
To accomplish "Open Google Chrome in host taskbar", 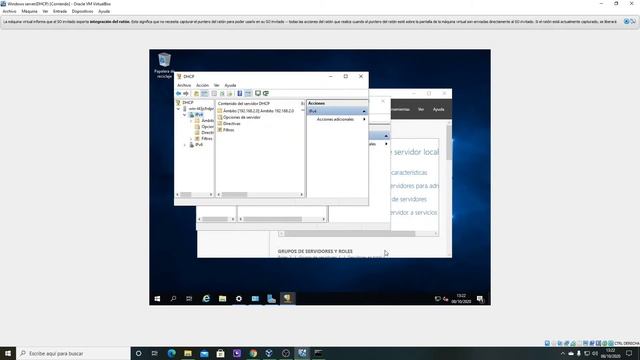I will point(253,353).
